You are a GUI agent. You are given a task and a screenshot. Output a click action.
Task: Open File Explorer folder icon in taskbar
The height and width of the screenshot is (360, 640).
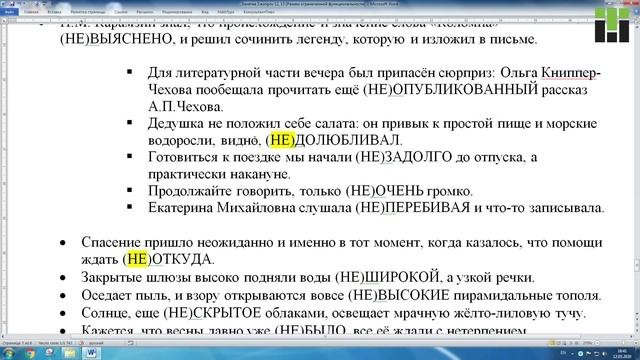pyautogui.click(x=70, y=353)
